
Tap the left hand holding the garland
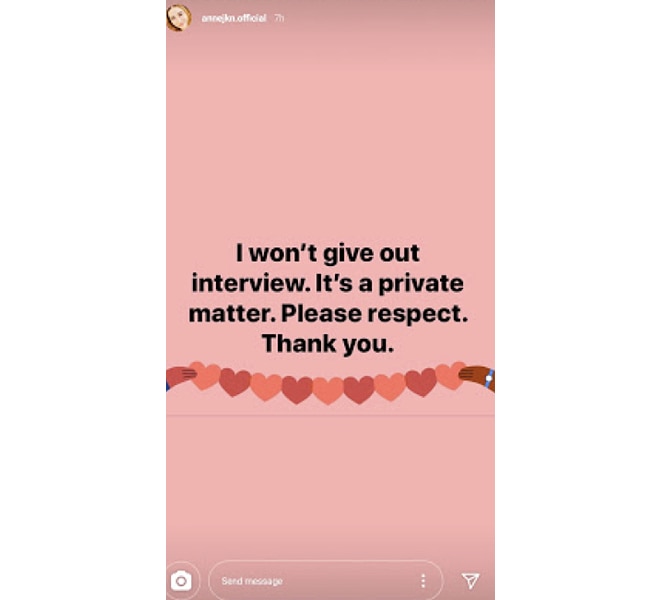tap(180, 376)
